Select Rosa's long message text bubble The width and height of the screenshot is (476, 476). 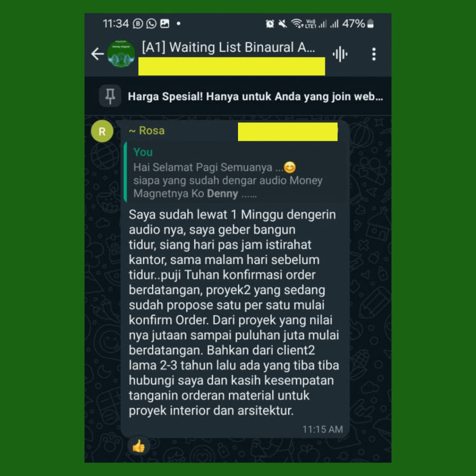234,312
